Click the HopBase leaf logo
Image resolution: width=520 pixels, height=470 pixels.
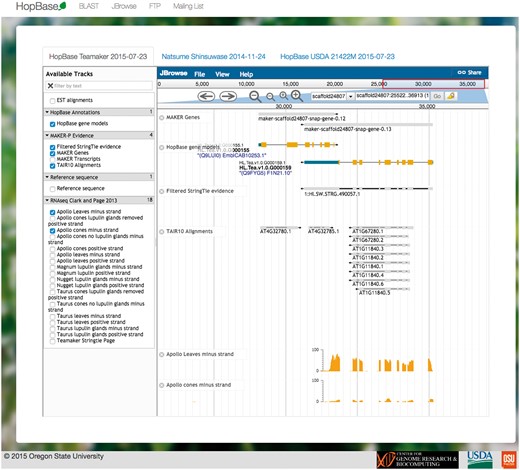62,6
